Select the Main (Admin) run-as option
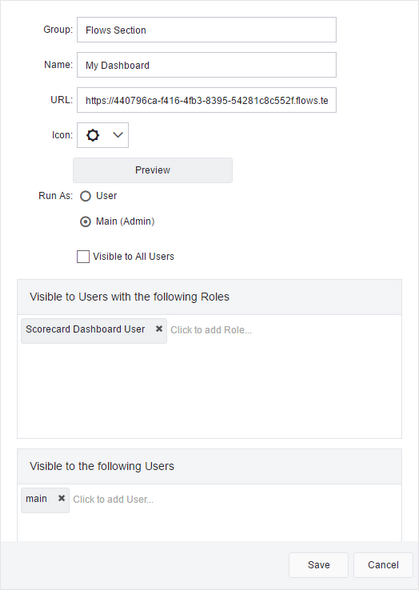Screen dimensions: 419x590 (x=85, y=222)
